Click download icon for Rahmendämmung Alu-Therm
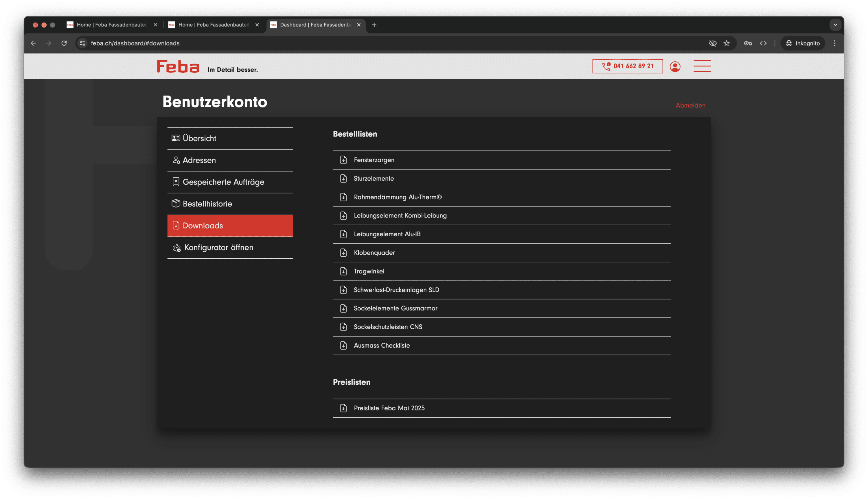The width and height of the screenshot is (868, 499). click(x=343, y=197)
